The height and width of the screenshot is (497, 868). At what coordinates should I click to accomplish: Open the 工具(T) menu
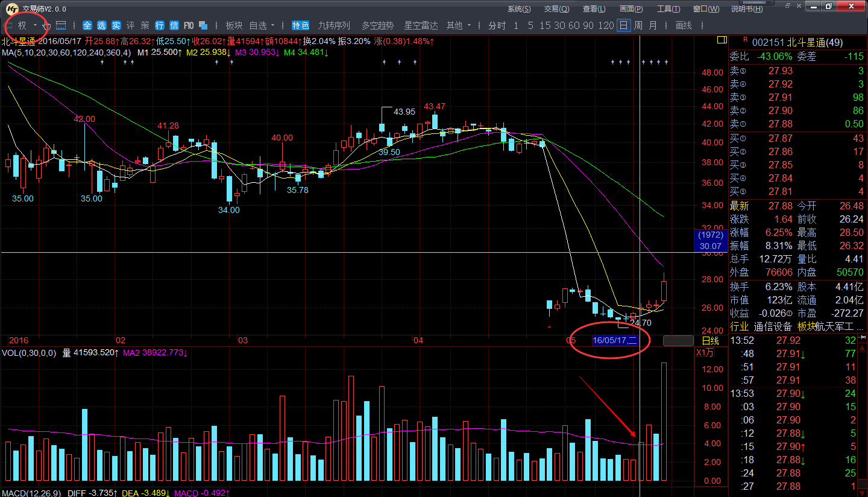tap(668, 9)
